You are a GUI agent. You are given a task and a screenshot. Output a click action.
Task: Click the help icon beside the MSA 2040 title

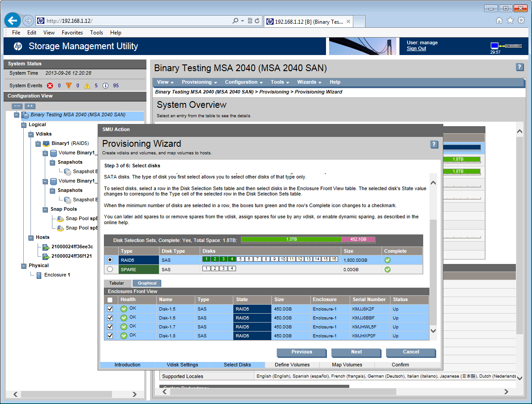point(519,67)
